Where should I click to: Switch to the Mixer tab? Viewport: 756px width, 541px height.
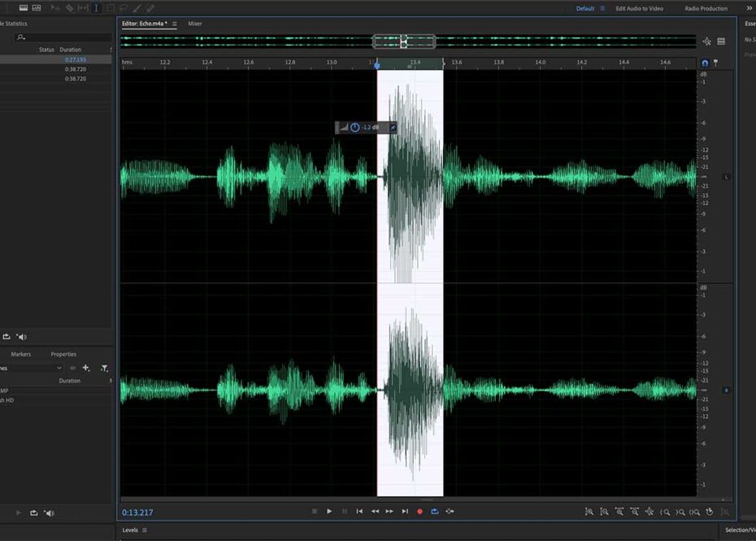(195, 24)
